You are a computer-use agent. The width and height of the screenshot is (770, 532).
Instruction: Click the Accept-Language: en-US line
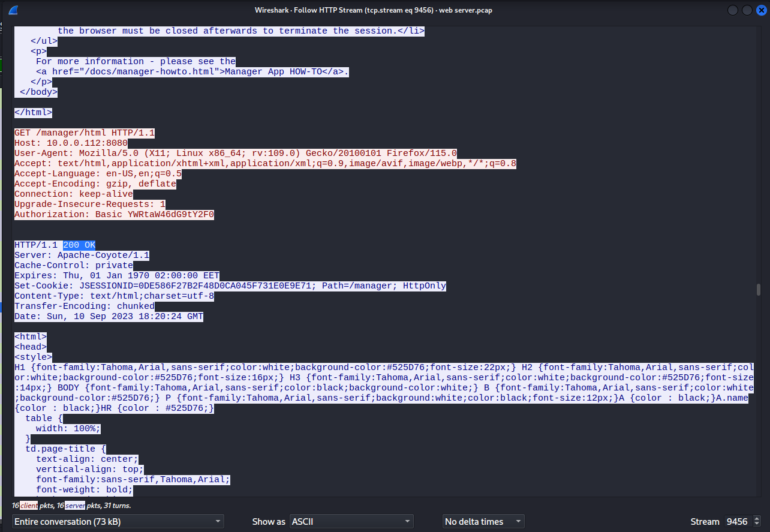[x=98, y=173]
